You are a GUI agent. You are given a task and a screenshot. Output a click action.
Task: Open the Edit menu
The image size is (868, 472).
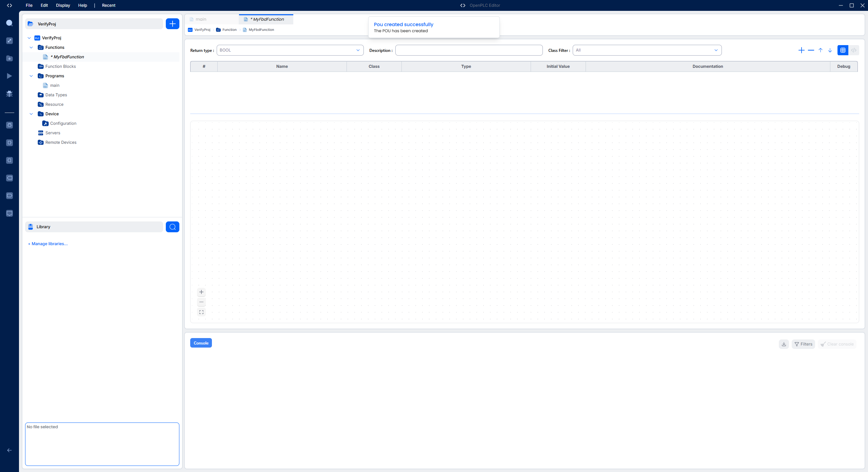[44, 5]
